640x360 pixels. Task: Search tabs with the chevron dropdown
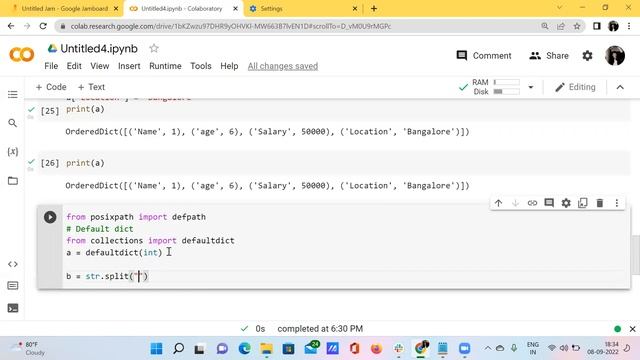pos(560,8)
